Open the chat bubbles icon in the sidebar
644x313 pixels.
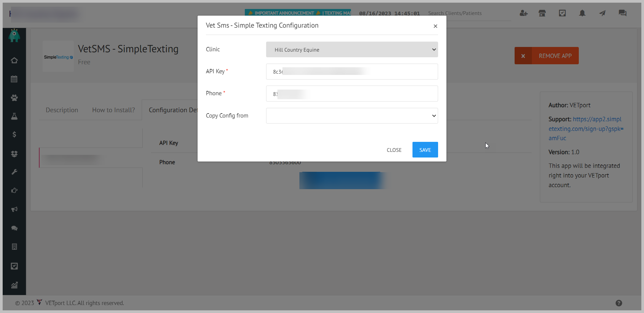[14, 228]
